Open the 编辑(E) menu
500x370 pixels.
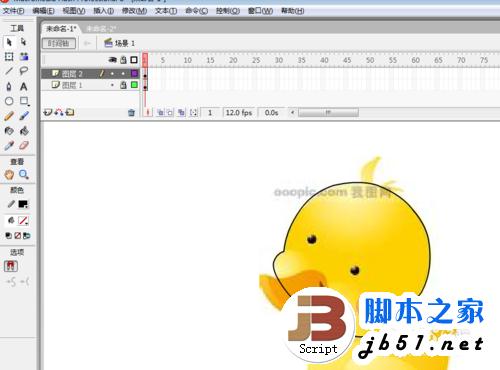(43, 11)
